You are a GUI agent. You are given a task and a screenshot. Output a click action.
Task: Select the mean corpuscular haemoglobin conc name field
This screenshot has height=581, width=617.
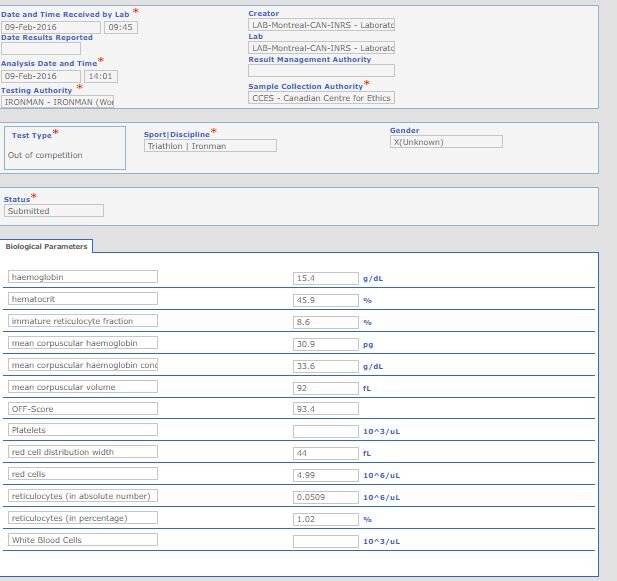[83, 365]
